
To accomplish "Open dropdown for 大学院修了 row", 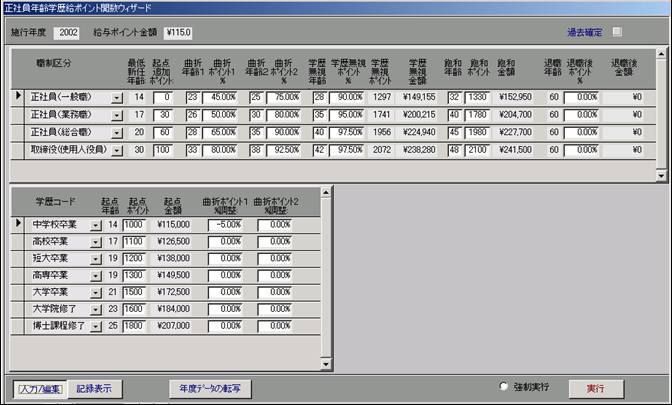I will pos(96,310).
